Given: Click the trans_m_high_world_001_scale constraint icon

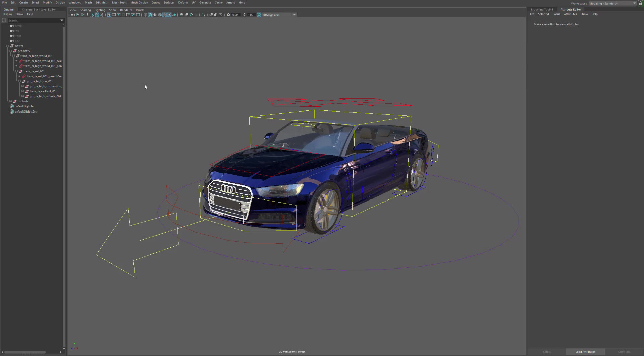Looking at the screenshot, I should [21, 61].
